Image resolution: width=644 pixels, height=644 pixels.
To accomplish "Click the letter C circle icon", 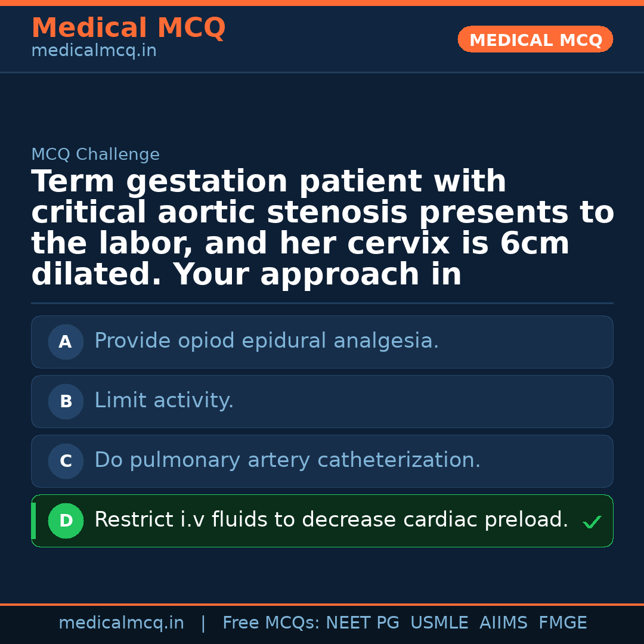I will (66, 462).
